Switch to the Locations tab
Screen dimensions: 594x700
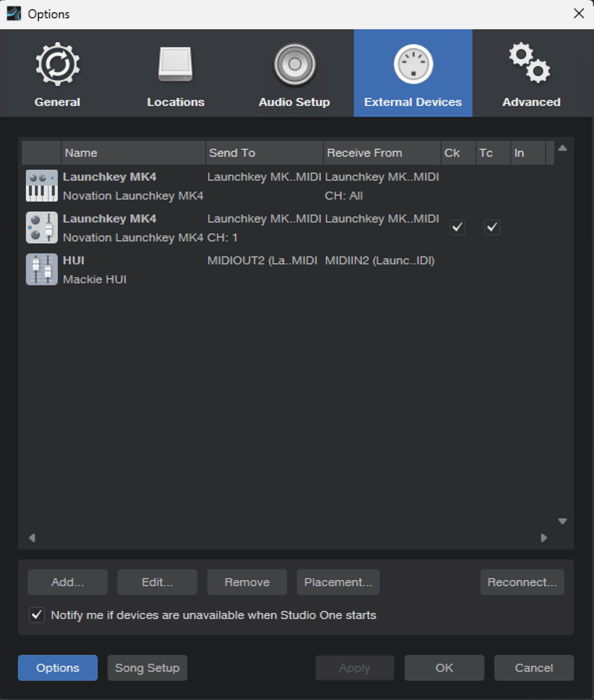coord(175,73)
